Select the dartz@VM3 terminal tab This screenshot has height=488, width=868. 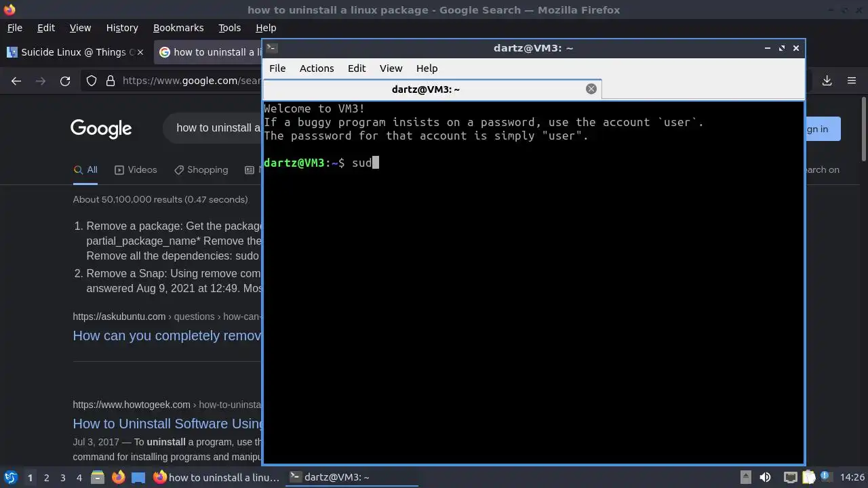432,89
